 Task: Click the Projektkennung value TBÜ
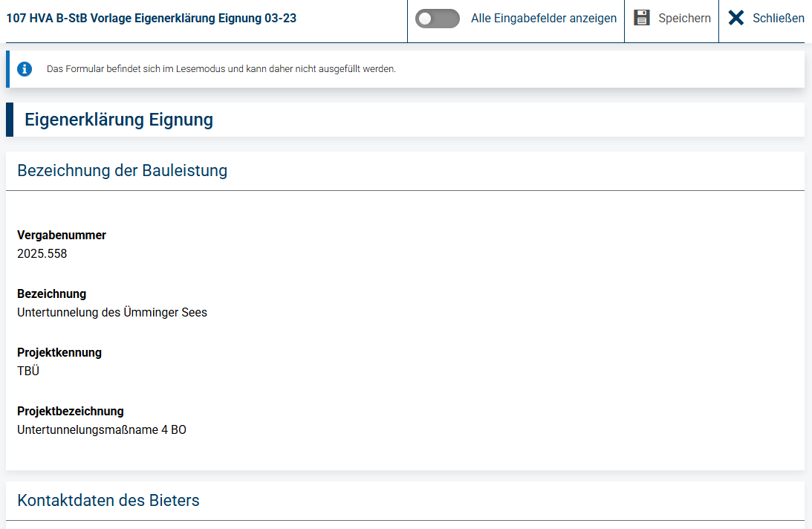point(28,371)
